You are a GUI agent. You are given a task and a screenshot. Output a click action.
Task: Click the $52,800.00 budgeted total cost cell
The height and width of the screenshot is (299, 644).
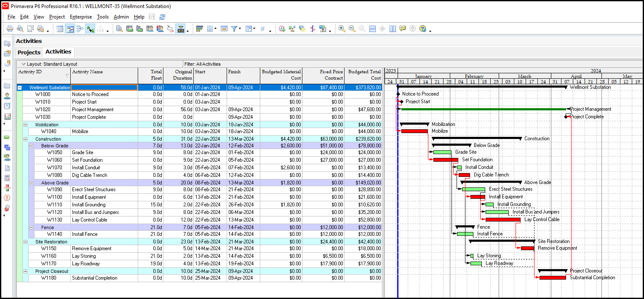(364, 220)
